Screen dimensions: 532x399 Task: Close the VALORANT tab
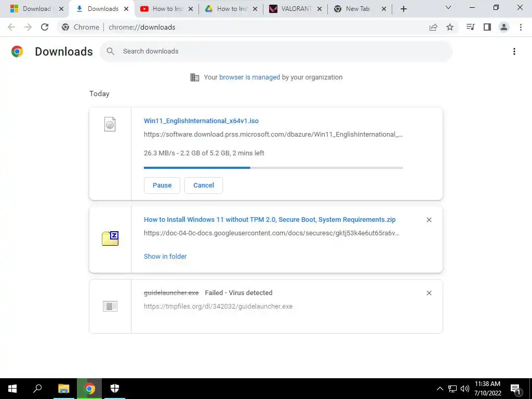pos(320,9)
